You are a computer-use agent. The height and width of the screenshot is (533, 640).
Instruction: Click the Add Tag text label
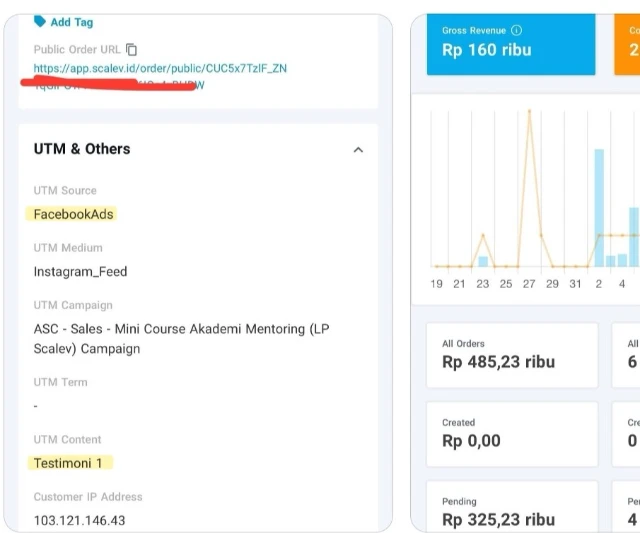(72, 22)
